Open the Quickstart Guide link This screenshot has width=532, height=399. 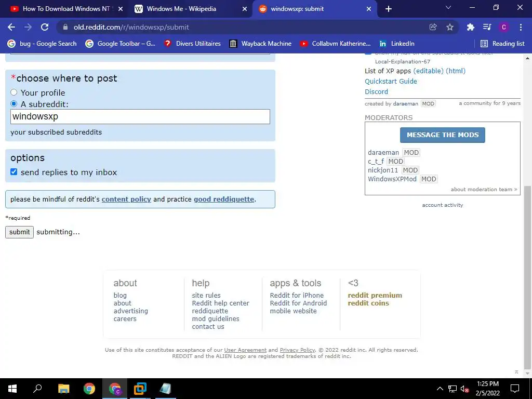(x=391, y=81)
